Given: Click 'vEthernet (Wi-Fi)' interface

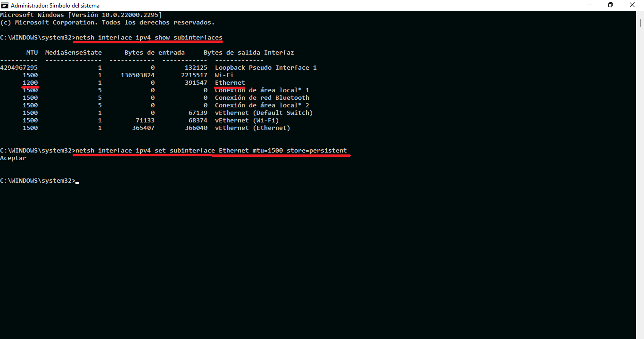Looking at the screenshot, I should pyautogui.click(x=247, y=120).
